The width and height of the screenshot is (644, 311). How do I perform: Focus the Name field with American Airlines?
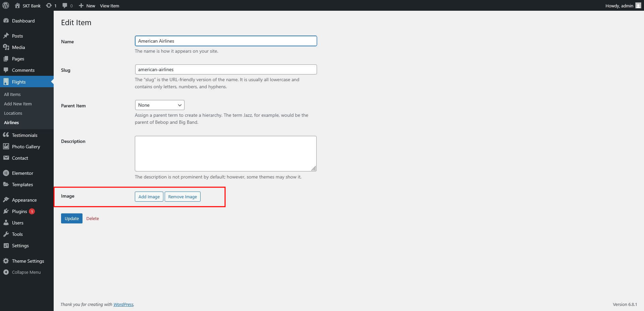coord(226,41)
